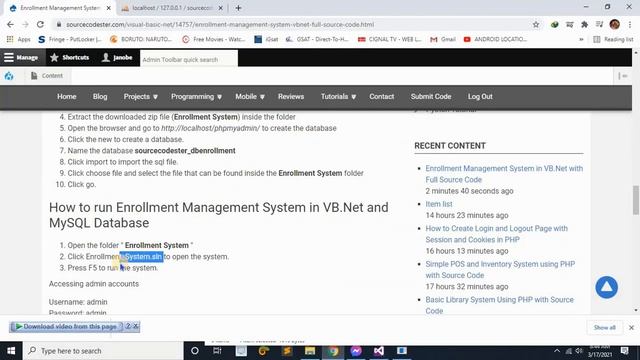Image resolution: width=640 pixels, height=360 pixels.
Task: Close the Enrollment Management System tab
Action: (x=109, y=8)
